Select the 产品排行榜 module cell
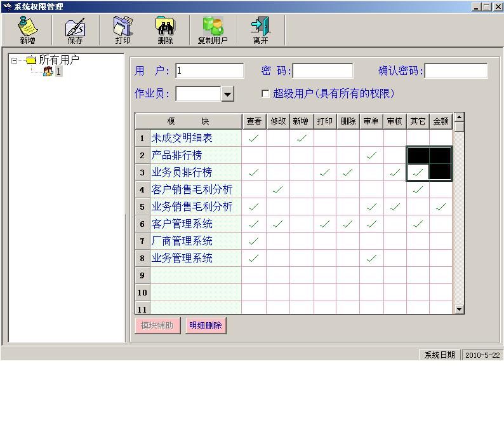 196,156
